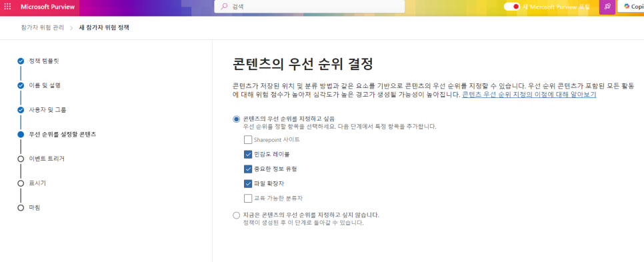Uncheck the 중요한 정보 유형 checkbox
Screen dimensions: 644x262
coord(247,169)
